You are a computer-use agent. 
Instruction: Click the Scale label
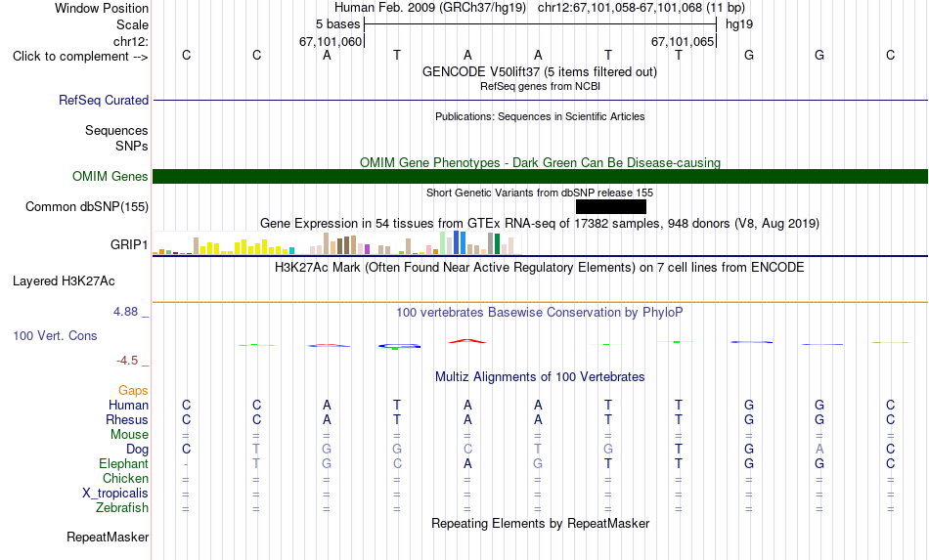[x=133, y=24]
